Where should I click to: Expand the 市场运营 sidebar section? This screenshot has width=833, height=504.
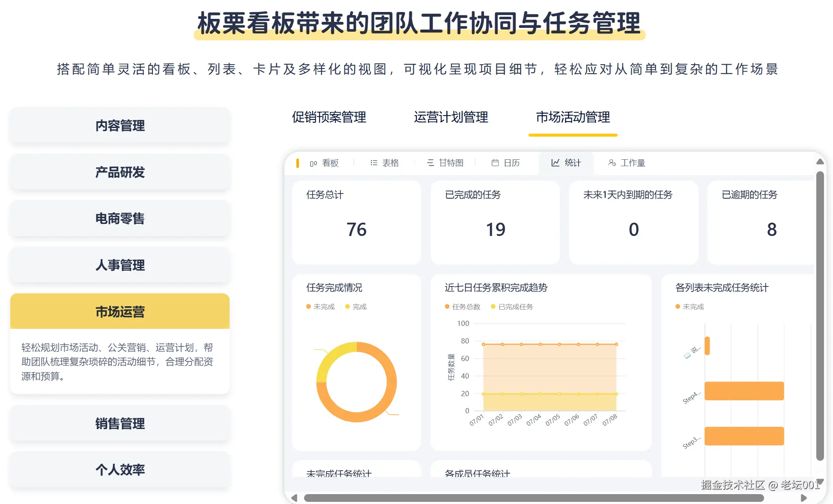(x=120, y=312)
